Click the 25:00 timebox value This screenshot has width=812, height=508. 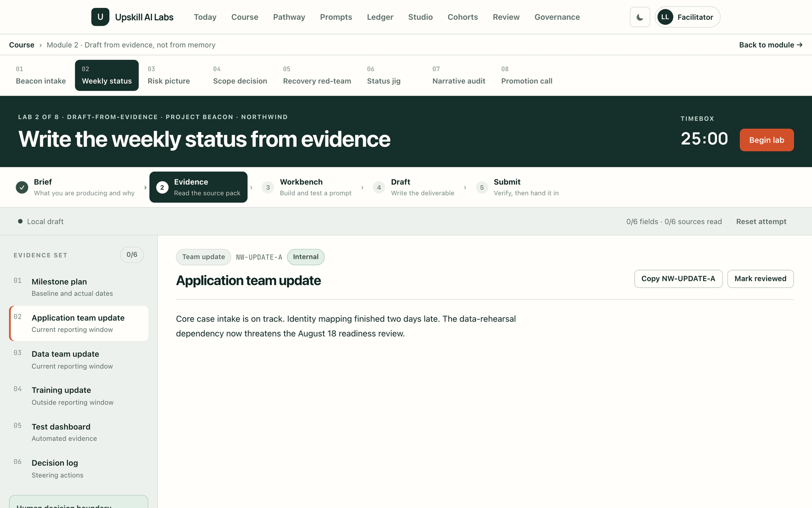(704, 139)
